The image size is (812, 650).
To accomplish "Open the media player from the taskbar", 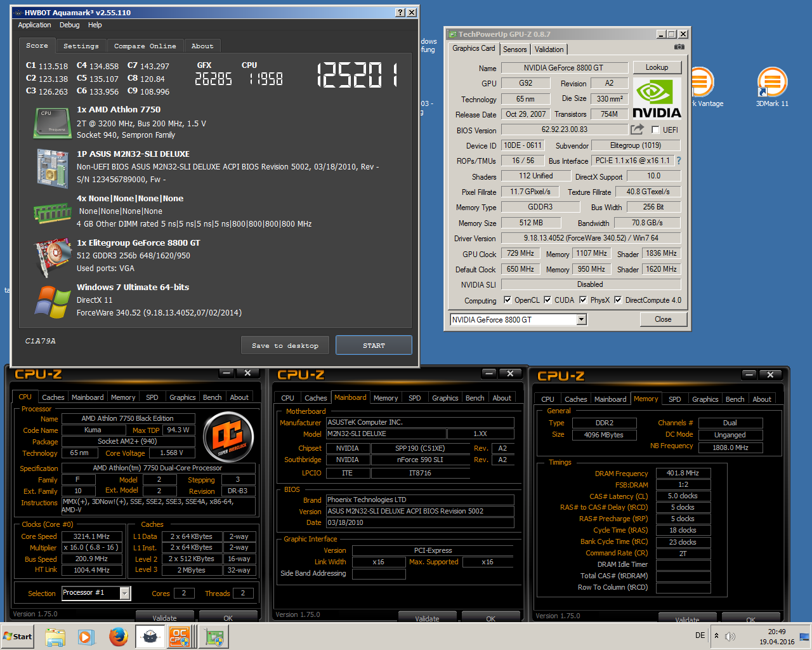I will point(86,637).
